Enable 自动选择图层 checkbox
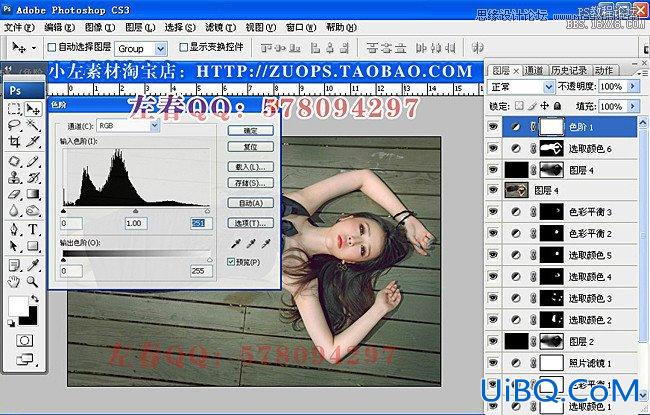The image size is (650, 415). 52,48
